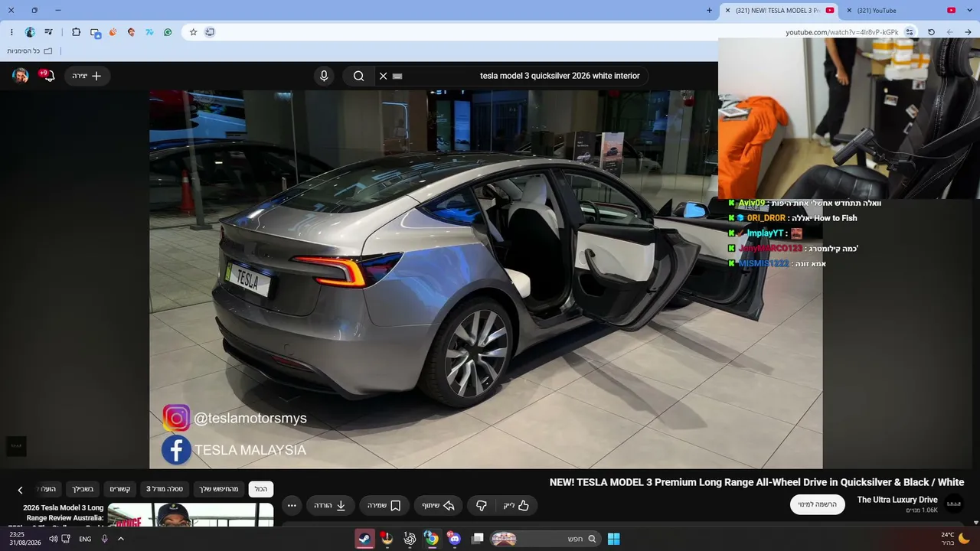The height and width of the screenshot is (551, 980).
Task: Open a new browser tab
Action: [x=709, y=11]
